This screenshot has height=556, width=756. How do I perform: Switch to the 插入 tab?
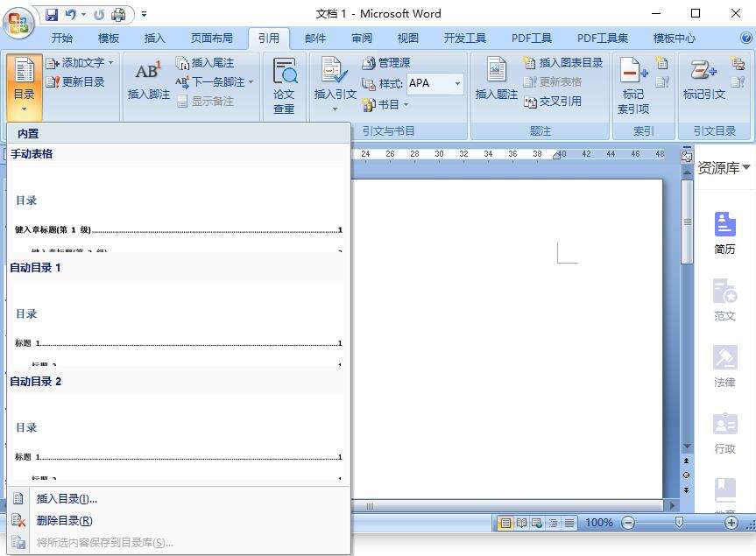pos(155,38)
